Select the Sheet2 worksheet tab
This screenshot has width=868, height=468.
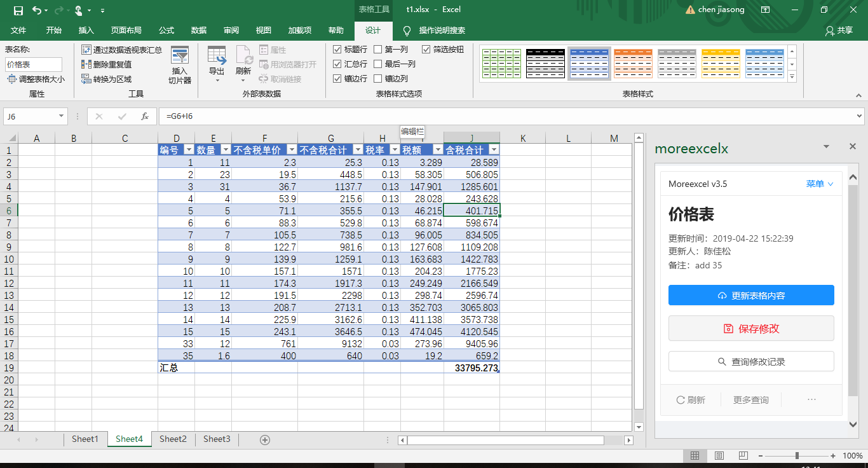click(172, 439)
